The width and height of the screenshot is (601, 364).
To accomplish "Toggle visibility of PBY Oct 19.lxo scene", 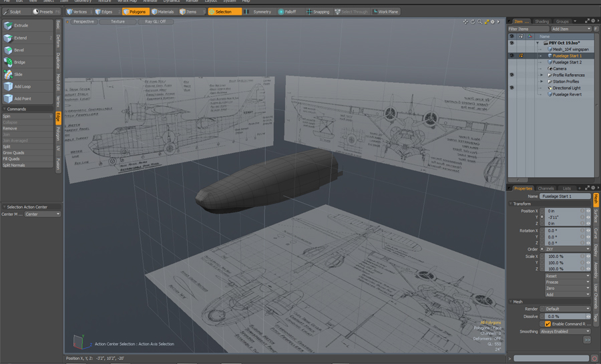I will tap(512, 43).
